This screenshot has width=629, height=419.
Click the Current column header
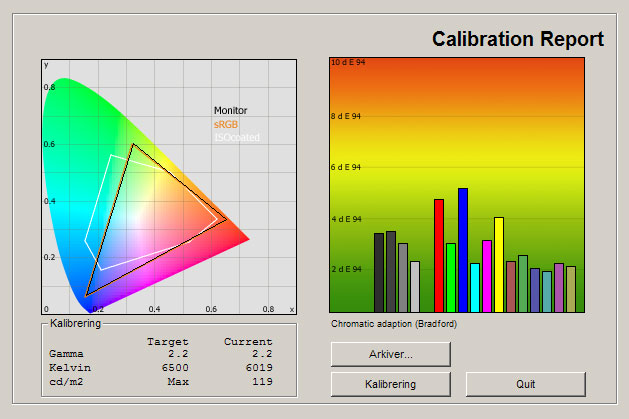pos(248,342)
